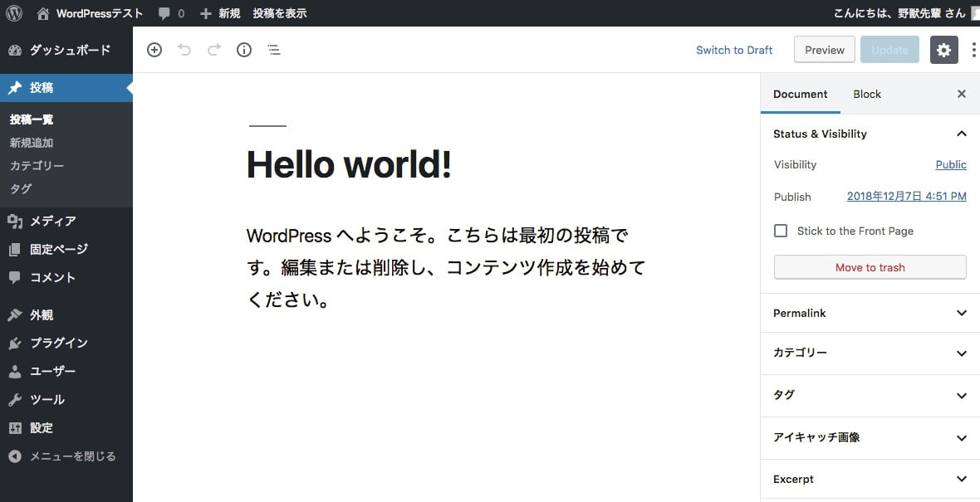Click the WordPress へようこそ paragraph block

pos(446,268)
